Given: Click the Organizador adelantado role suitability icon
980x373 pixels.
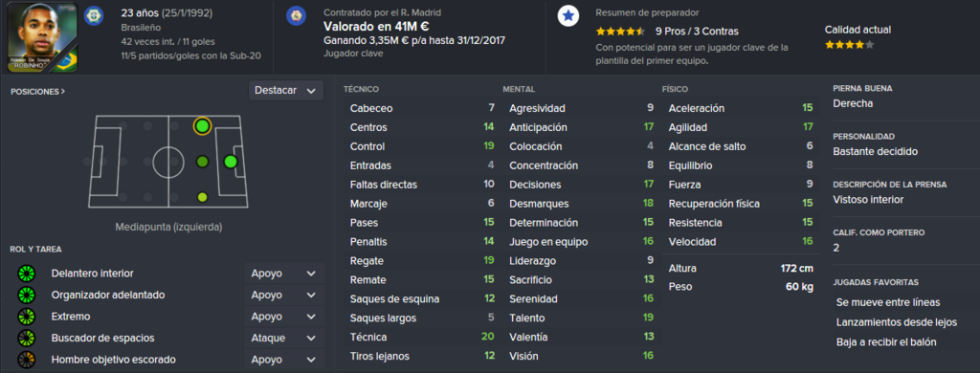Looking at the screenshot, I should 27,295.
